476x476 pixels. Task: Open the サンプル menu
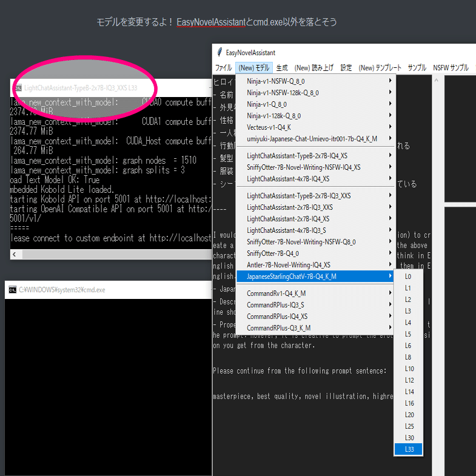click(x=417, y=68)
